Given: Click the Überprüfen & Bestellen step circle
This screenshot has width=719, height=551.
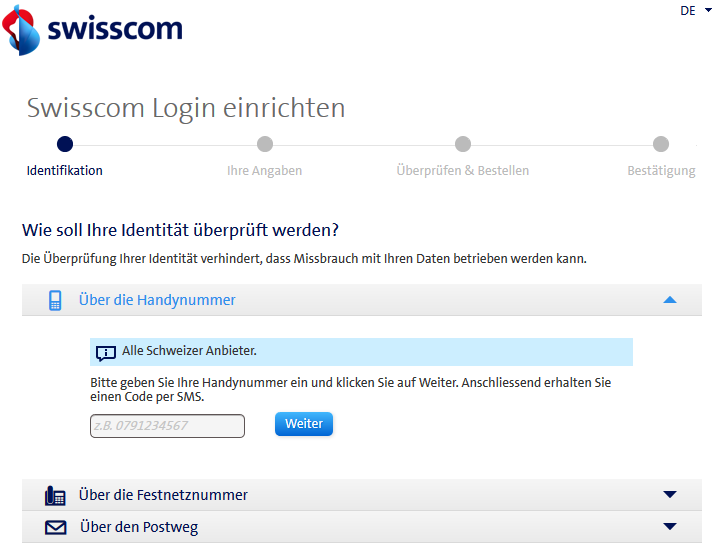Looking at the screenshot, I should 463,144.
